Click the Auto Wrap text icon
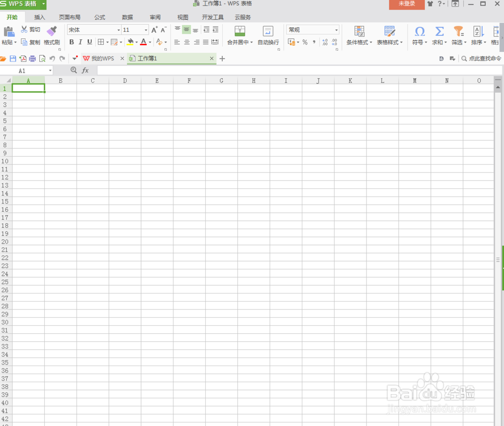Image resolution: width=504 pixels, height=426 pixels. coord(268,31)
